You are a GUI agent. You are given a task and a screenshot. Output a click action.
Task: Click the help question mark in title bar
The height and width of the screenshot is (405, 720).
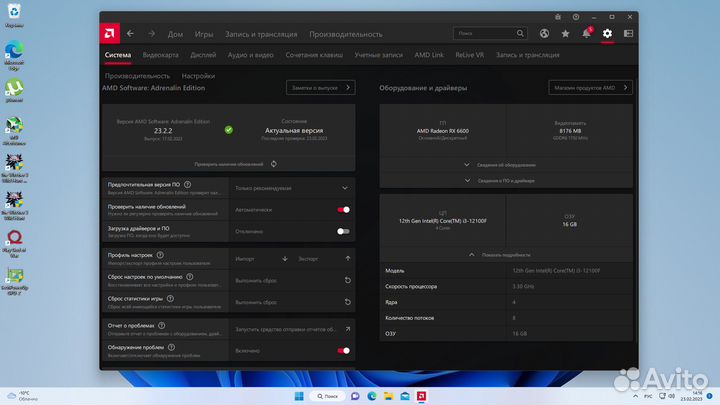576,17
